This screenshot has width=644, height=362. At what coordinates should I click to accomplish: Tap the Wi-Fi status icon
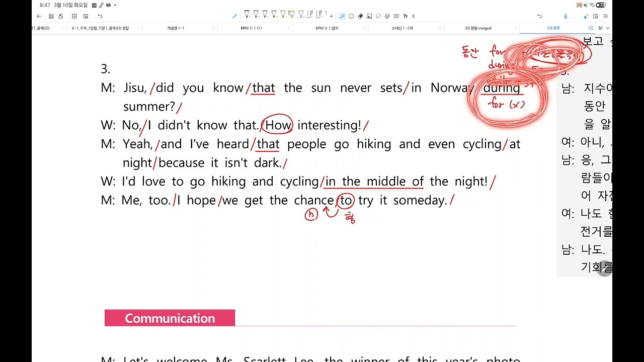(x=592, y=5)
